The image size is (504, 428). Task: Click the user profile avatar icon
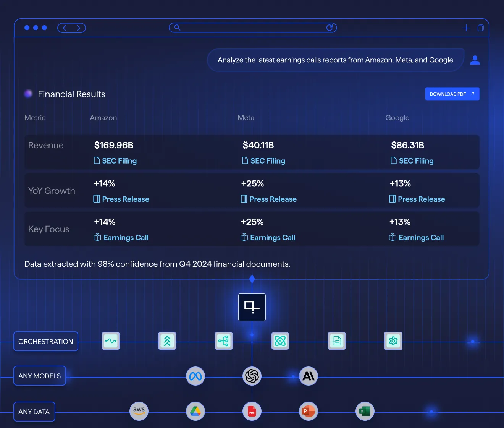click(x=475, y=60)
